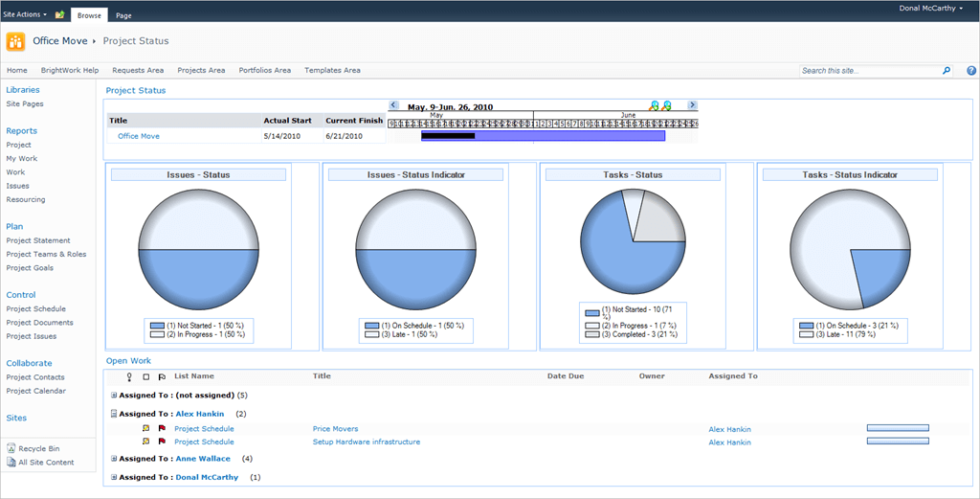Open the Setup Hardware infrastructure task link

[x=367, y=442]
